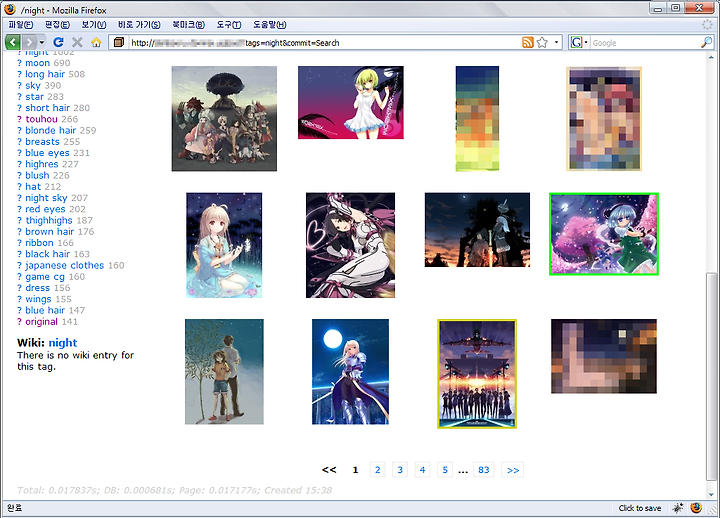
Task: Click the scrollbar down arrow
Action: click(712, 494)
